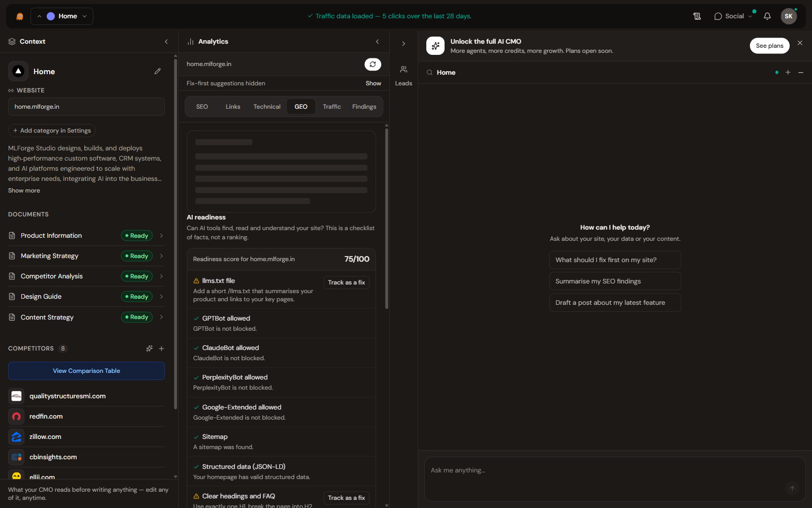Click the chat search icon beside Home
This screenshot has height=508, width=812.
pyautogui.click(x=429, y=73)
